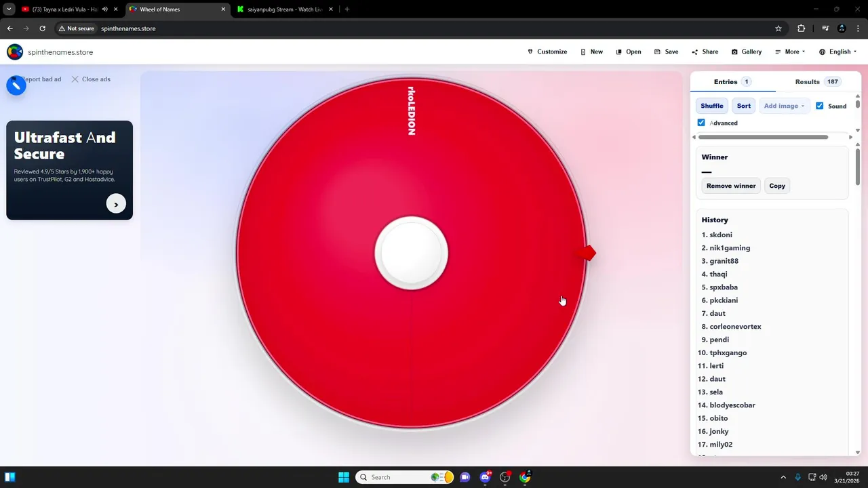The width and height of the screenshot is (868, 488).
Task: Mute the YouTube tab audio icon
Action: tap(105, 9)
